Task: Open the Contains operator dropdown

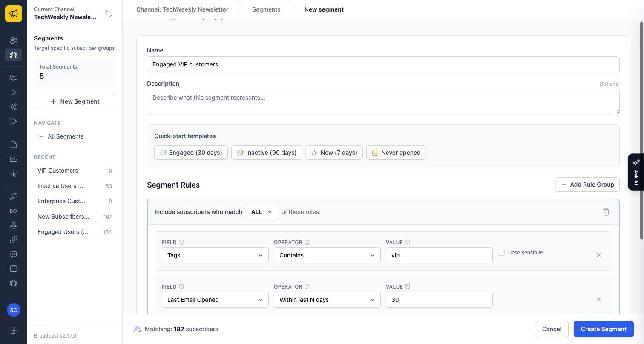Action: 327,255
